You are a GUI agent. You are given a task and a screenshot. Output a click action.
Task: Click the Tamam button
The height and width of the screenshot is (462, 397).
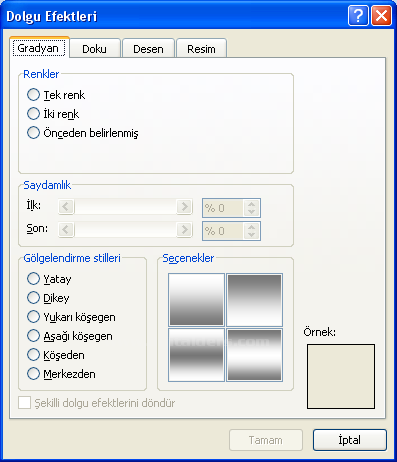(266, 440)
